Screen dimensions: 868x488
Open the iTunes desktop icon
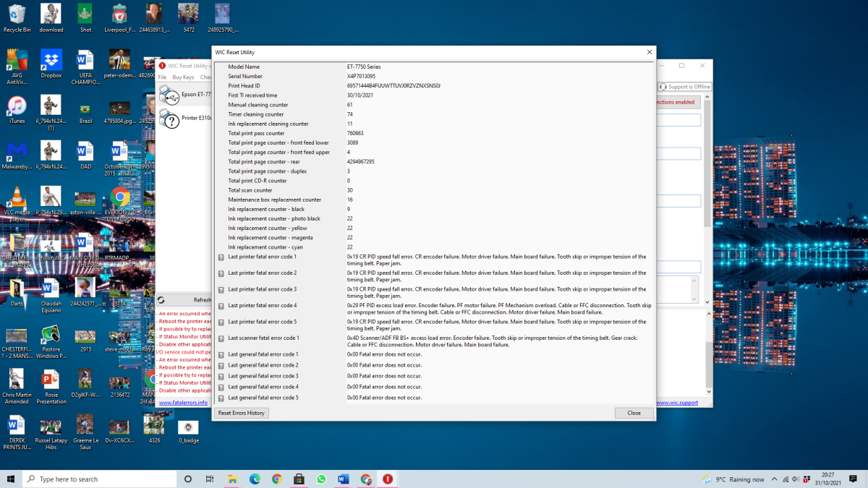point(17,108)
